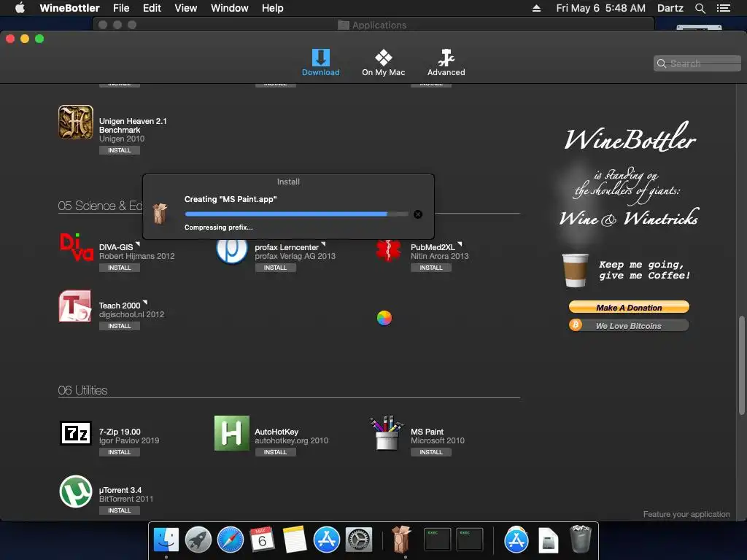Install Unigen Heaven 2.1 Benchmark
Viewport: 747px width, 560px height.
pos(119,150)
